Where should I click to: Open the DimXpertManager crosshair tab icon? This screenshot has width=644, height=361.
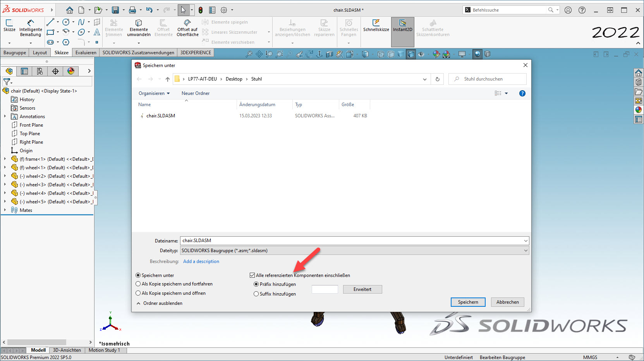[55, 71]
